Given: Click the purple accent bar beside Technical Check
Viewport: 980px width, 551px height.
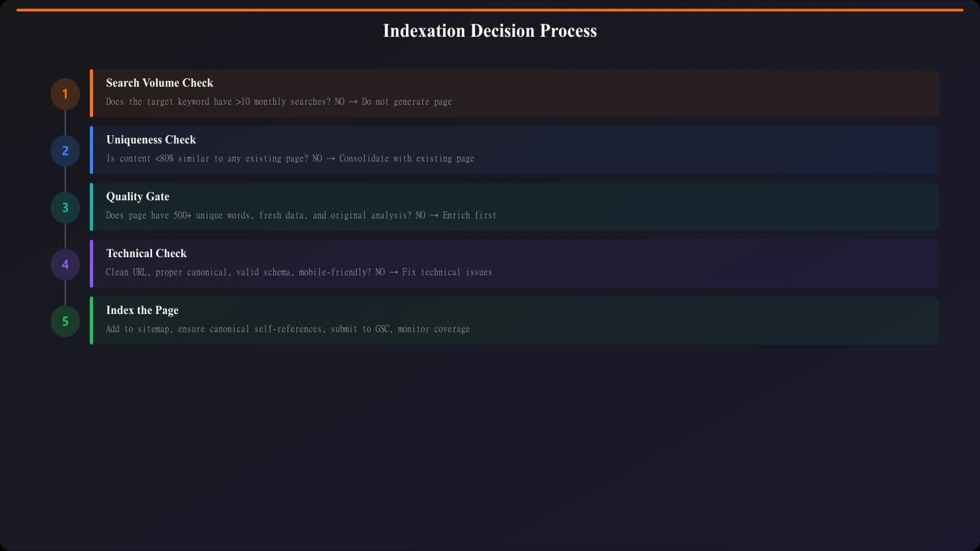Looking at the screenshot, I should coord(91,263).
